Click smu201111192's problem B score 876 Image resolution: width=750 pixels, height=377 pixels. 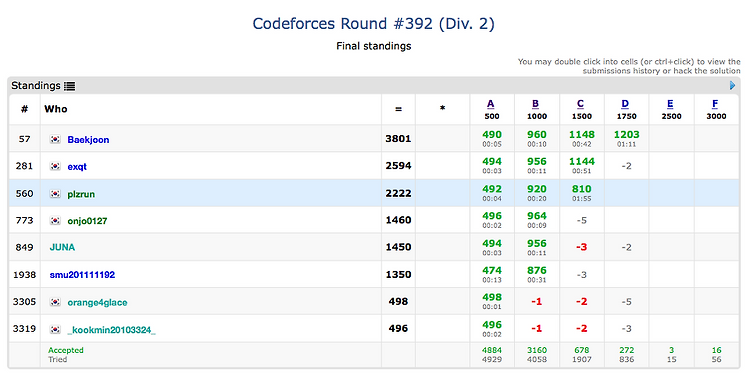537,270
